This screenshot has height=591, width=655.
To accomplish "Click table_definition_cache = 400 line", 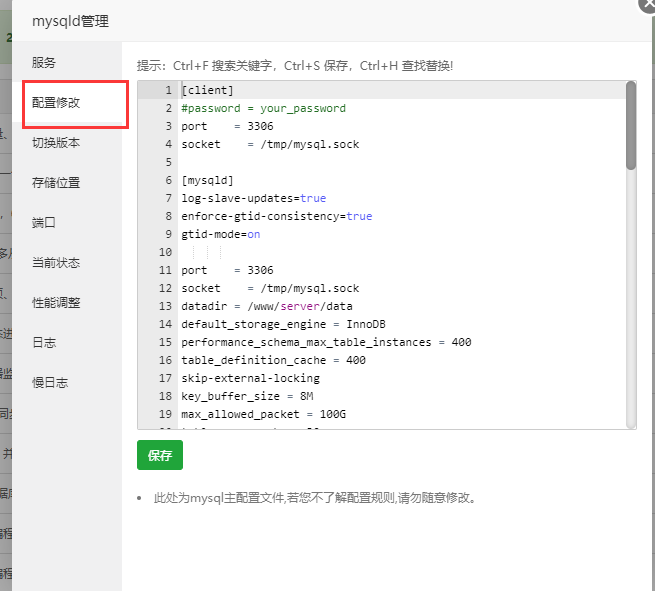I will point(274,360).
